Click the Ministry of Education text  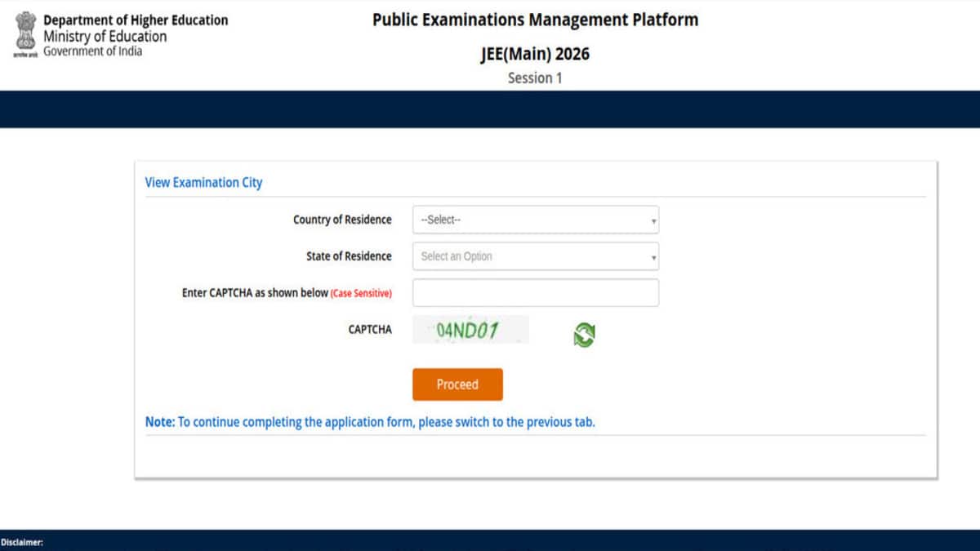(105, 37)
